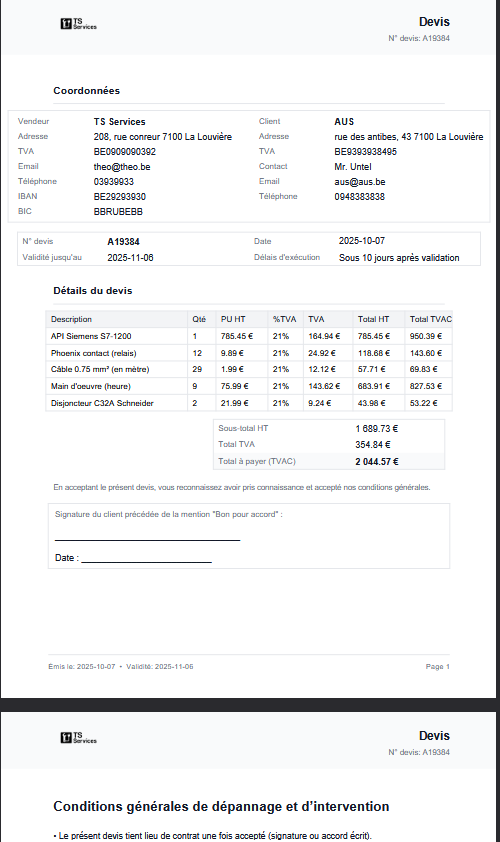Select Total HT 57.71 € for Câble
Image resolution: width=500 pixels, height=842 pixels.
(x=372, y=369)
